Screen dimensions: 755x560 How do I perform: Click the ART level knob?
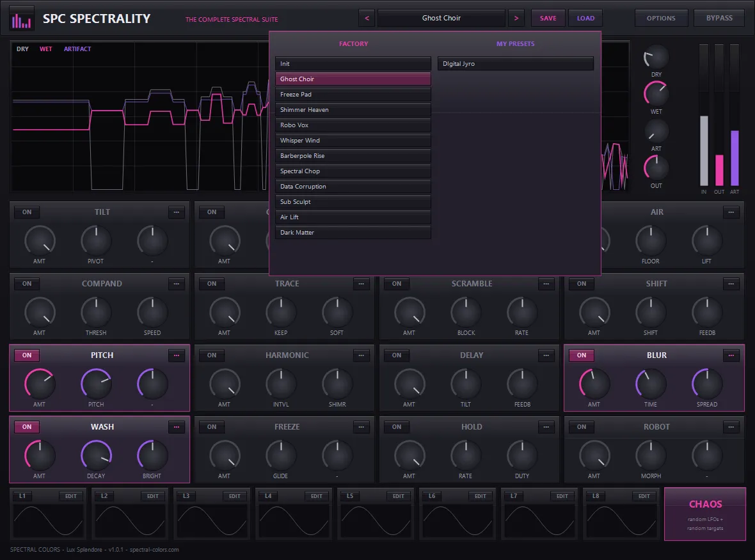click(656, 131)
